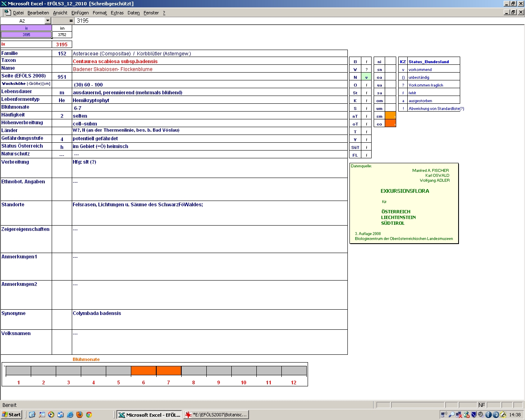This screenshot has width=525, height=420.
Task: Click the volume speaker tray icon
Action: [x=482, y=415]
